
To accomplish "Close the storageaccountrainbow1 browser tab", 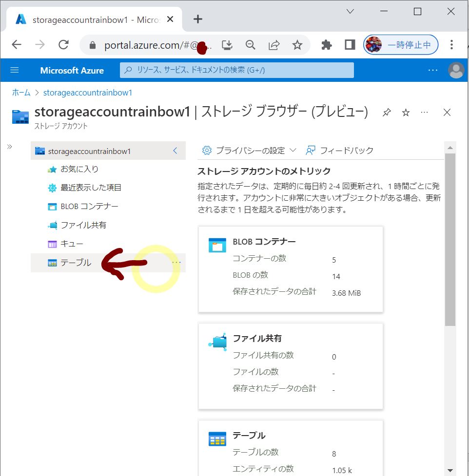I will [170, 19].
